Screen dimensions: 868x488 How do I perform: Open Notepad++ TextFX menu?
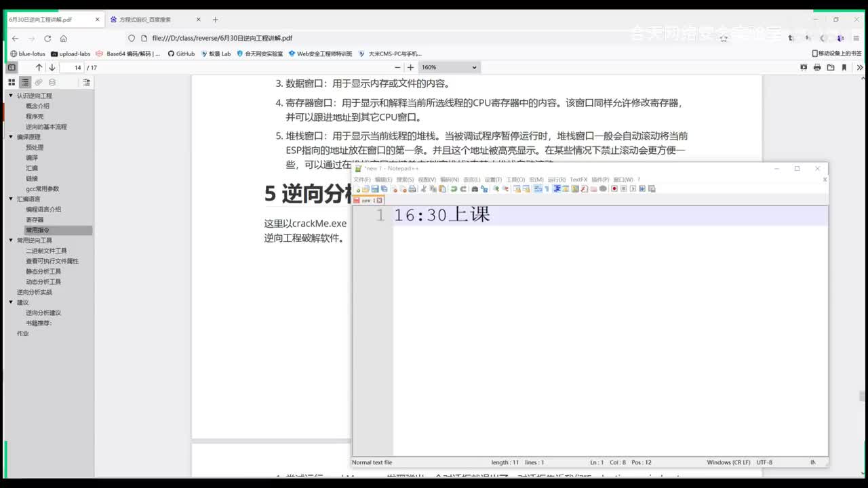[x=578, y=180]
